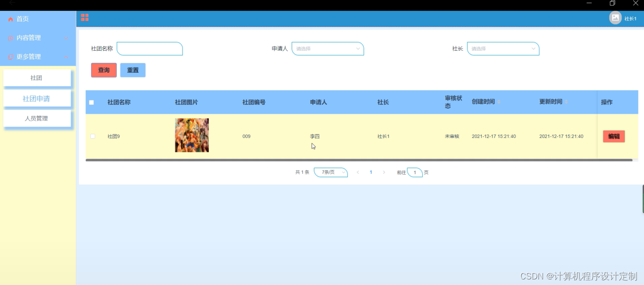Select 人员管理 submenu item
The height and width of the screenshot is (285, 644).
click(x=37, y=118)
